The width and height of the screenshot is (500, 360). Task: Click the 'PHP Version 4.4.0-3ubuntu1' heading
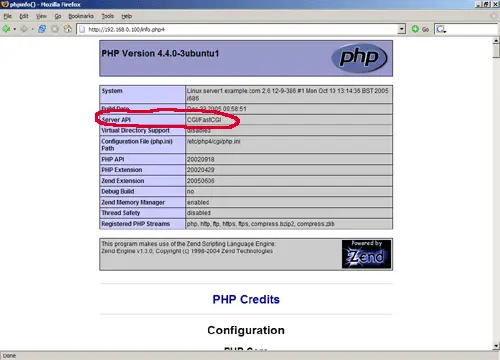tap(160, 53)
